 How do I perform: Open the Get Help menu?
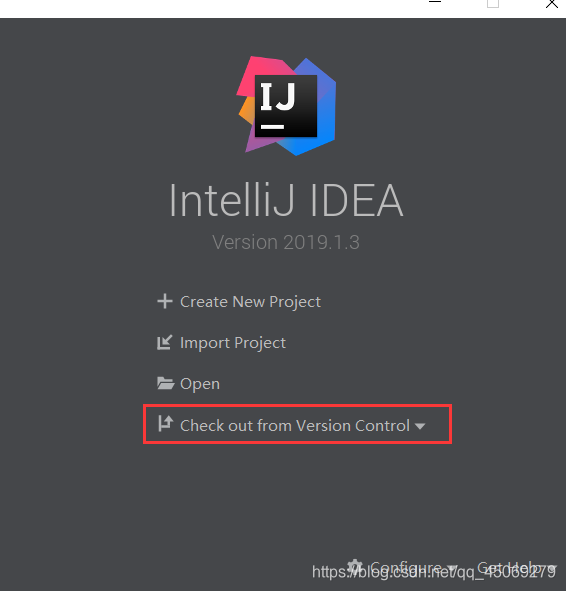click(x=510, y=567)
